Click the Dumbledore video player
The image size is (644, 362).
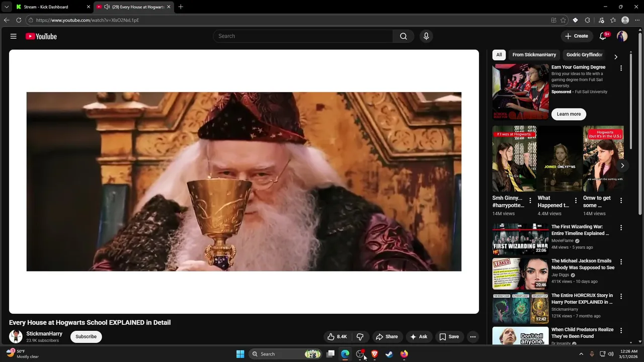pos(244,182)
